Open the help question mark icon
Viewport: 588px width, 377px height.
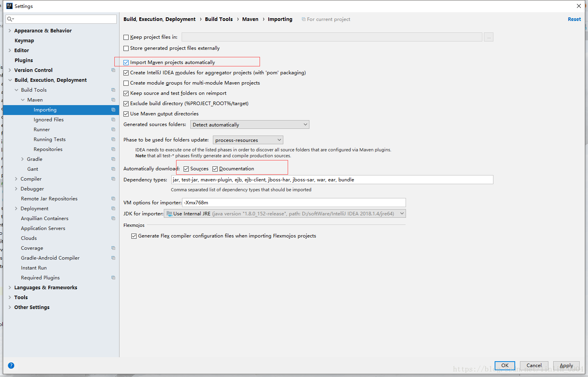coord(11,366)
